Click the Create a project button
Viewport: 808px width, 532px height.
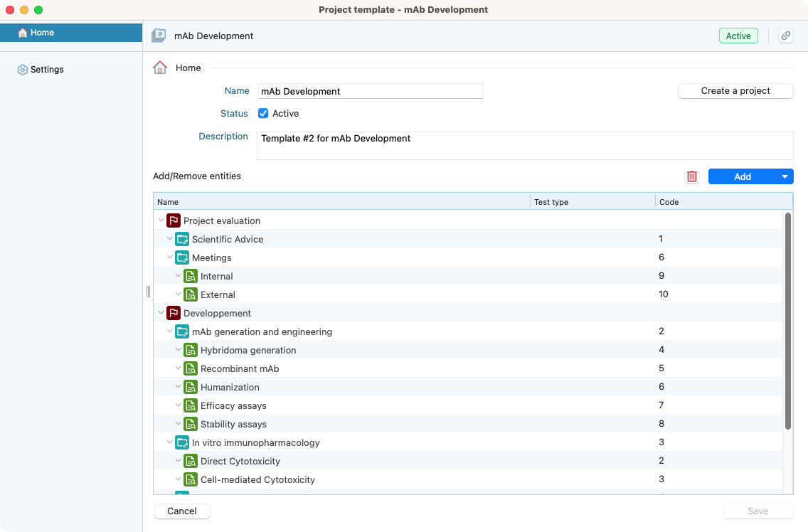click(735, 91)
